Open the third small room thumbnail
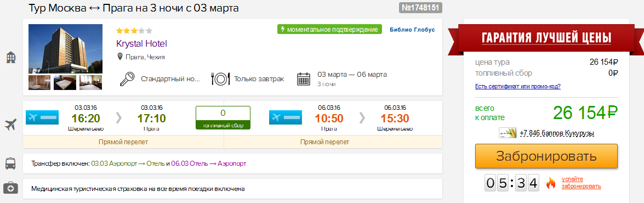644x203 pixels. tap(90, 82)
